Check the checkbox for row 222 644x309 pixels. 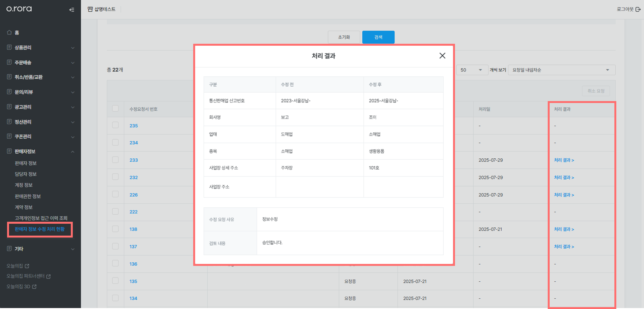[x=115, y=211]
